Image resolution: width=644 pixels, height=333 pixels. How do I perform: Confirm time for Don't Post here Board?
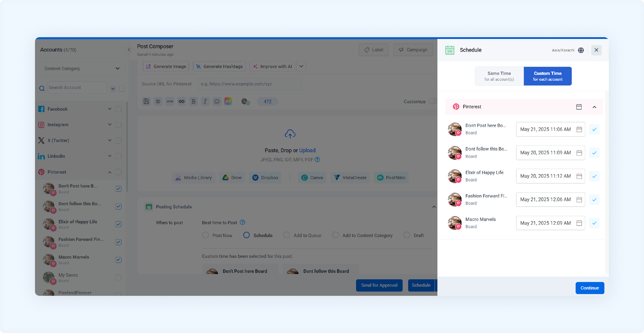coord(594,129)
